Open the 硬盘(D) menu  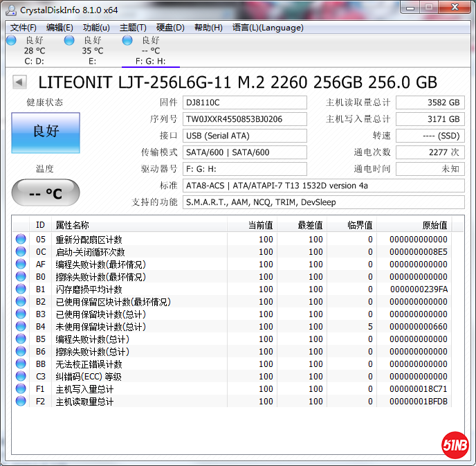point(170,28)
